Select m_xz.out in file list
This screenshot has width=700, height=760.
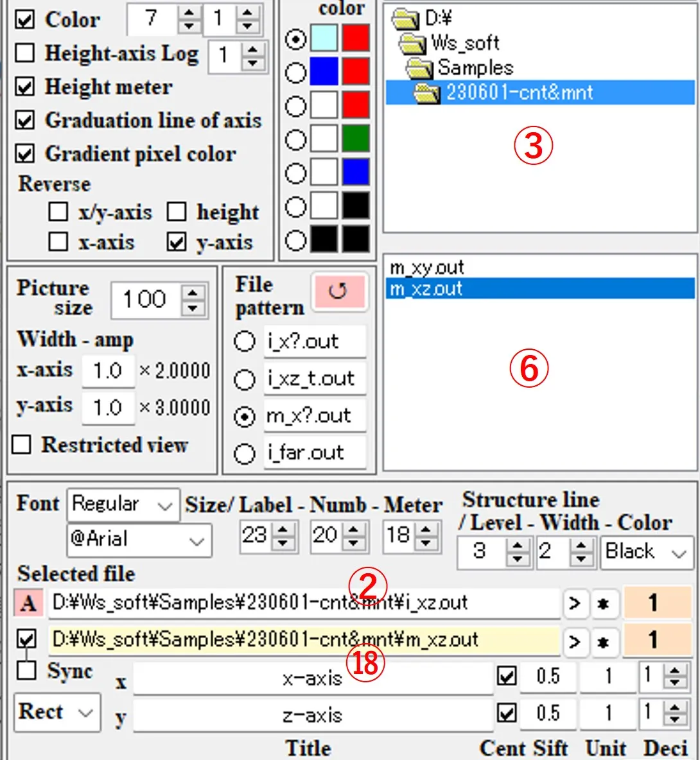540,289
